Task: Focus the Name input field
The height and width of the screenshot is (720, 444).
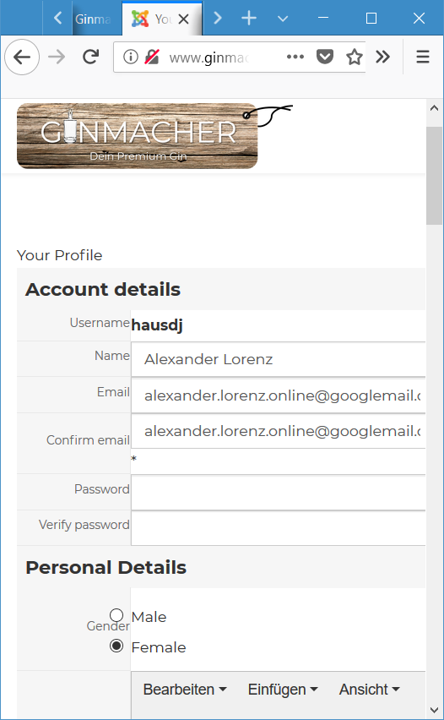Action: point(278,359)
